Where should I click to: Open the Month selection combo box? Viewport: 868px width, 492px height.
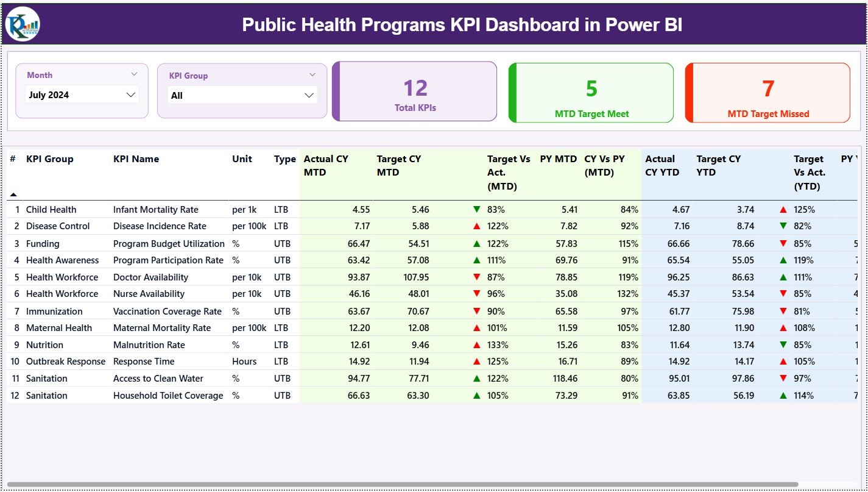82,94
